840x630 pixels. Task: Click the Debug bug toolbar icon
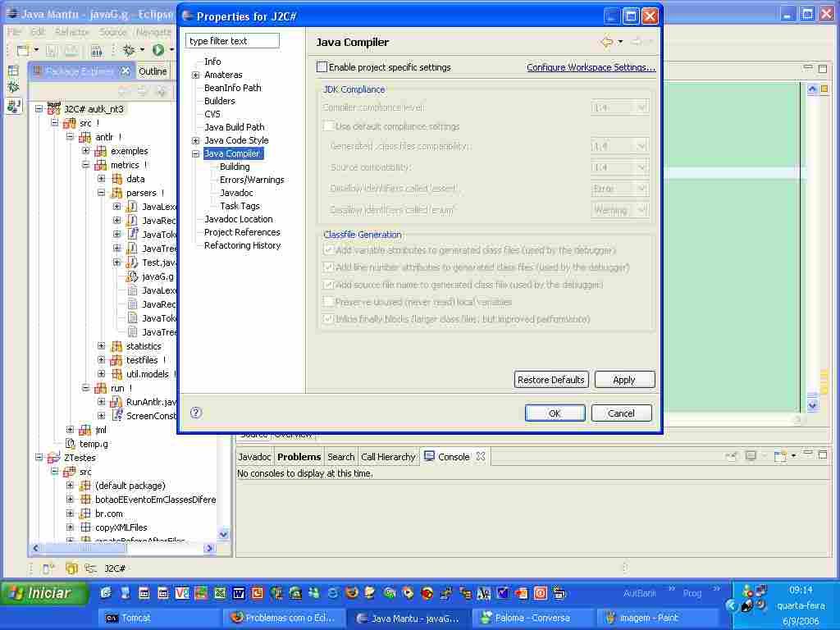(129, 50)
